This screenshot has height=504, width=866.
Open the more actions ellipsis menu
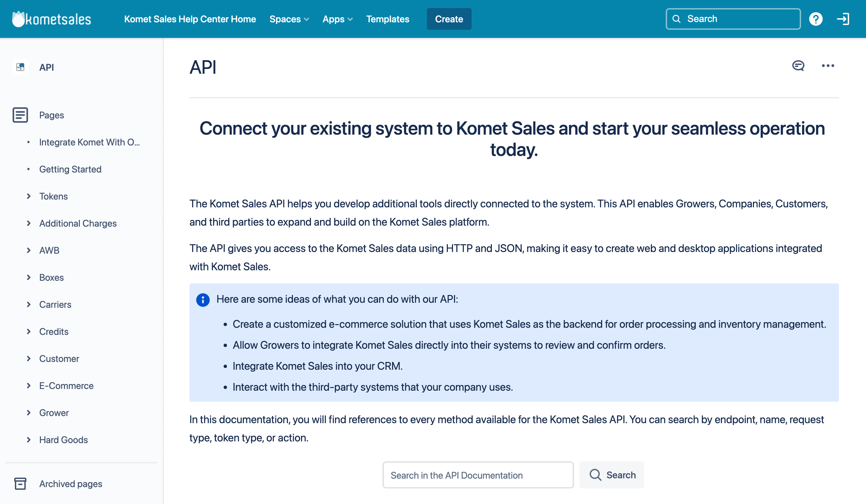pyautogui.click(x=828, y=66)
